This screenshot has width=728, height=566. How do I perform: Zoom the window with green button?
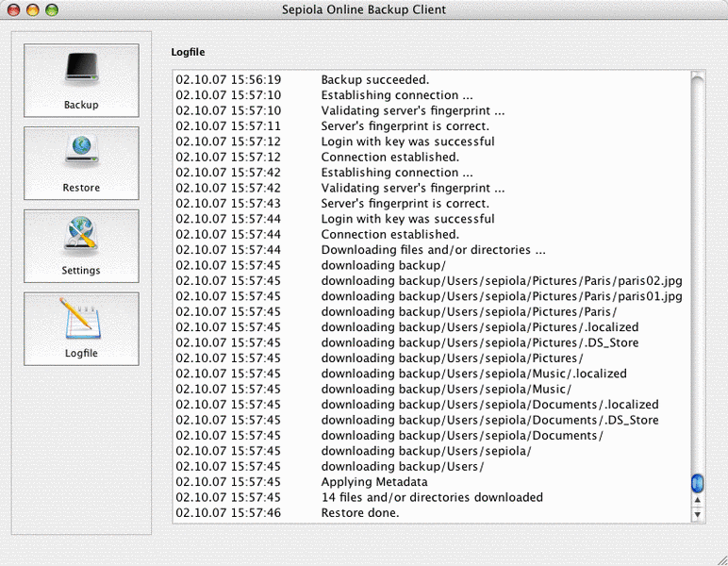pyautogui.click(x=52, y=9)
